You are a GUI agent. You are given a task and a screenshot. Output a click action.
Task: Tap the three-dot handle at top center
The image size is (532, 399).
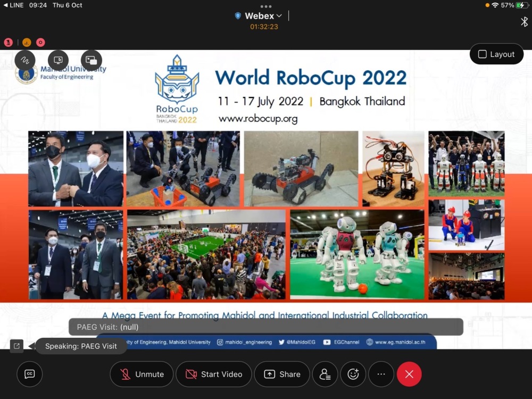266,6
